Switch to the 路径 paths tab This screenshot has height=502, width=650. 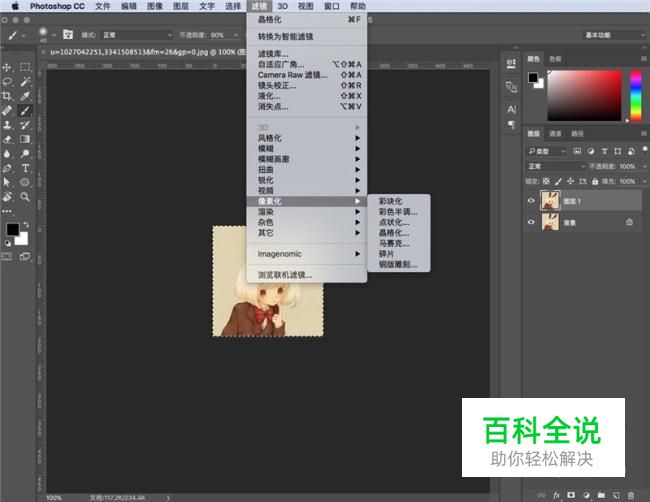[577, 133]
